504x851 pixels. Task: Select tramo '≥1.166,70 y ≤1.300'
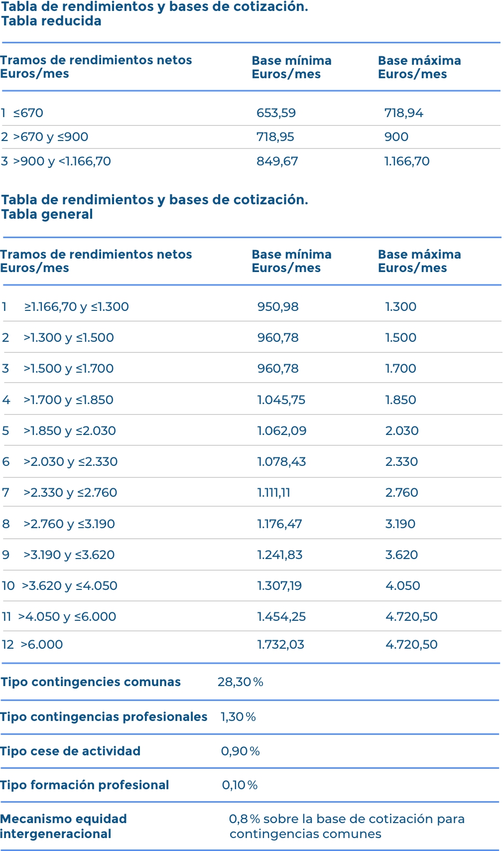[76, 307]
